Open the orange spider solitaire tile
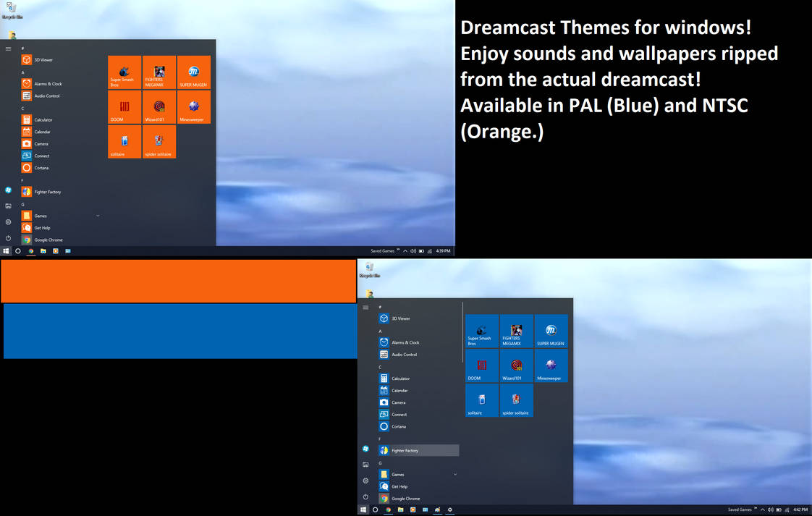 (x=159, y=141)
